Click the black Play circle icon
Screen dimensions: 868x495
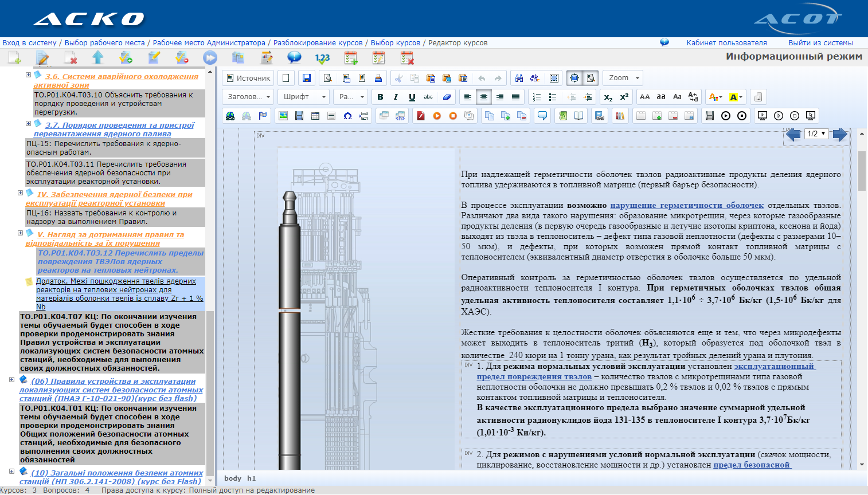pyautogui.click(x=726, y=116)
